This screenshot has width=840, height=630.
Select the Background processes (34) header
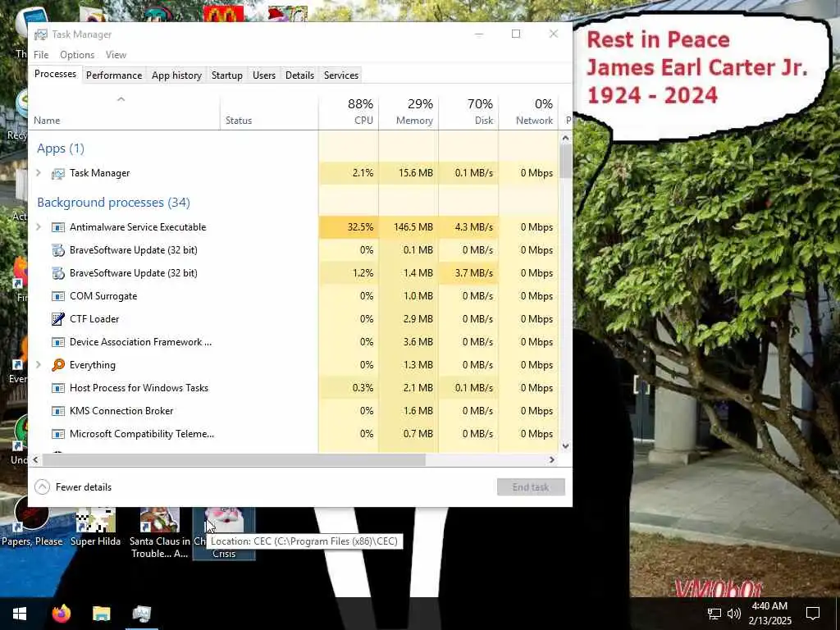click(113, 203)
